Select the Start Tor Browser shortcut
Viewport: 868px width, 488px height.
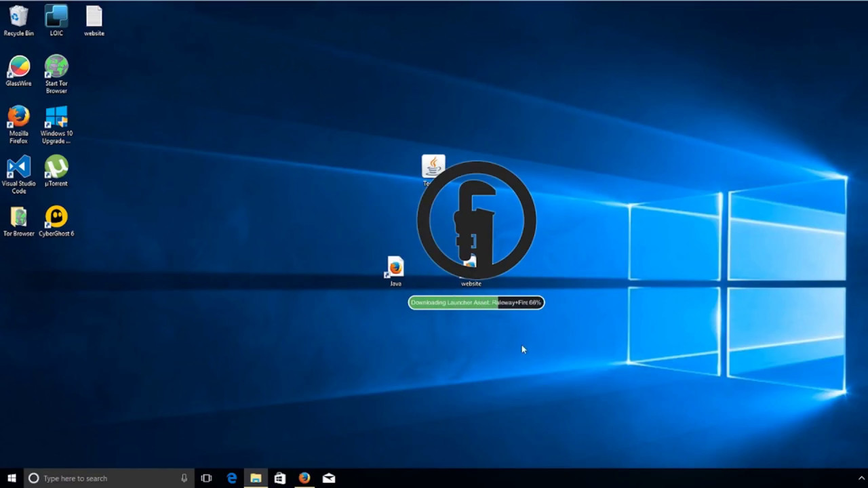pyautogui.click(x=56, y=67)
